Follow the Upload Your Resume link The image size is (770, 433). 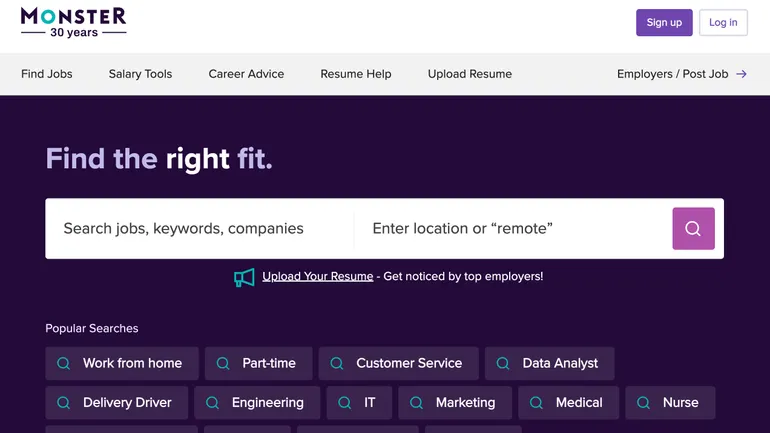point(317,277)
